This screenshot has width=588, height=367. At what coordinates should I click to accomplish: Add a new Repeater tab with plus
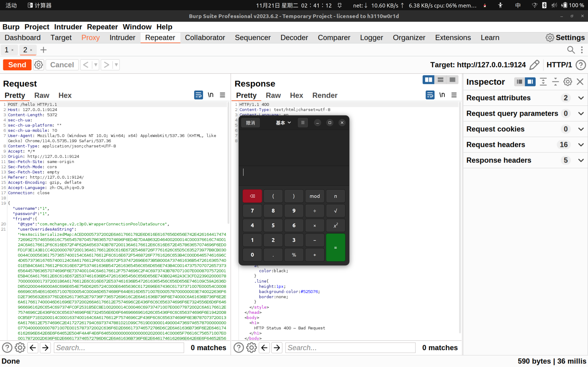[x=43, y=50]
